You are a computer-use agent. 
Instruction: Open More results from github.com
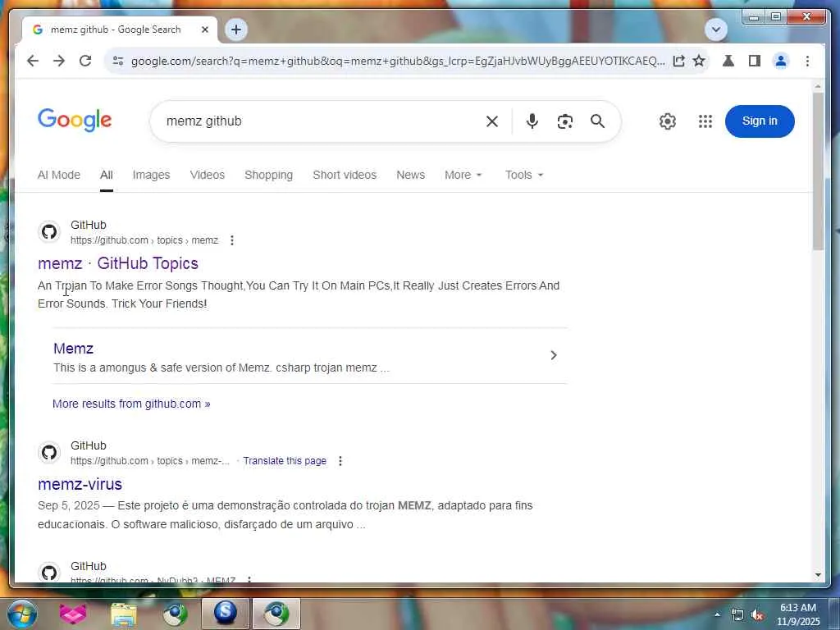tap(131, 404)
